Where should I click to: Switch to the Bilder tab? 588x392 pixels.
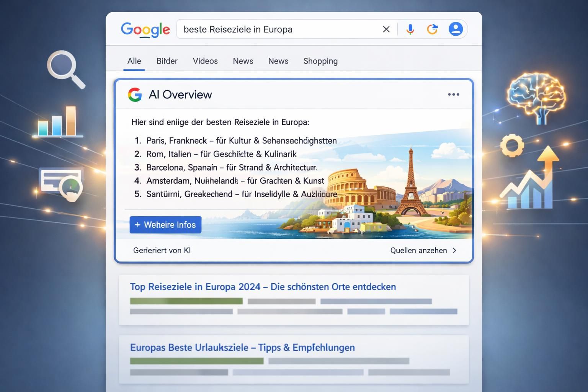click(x=167, y=61)
